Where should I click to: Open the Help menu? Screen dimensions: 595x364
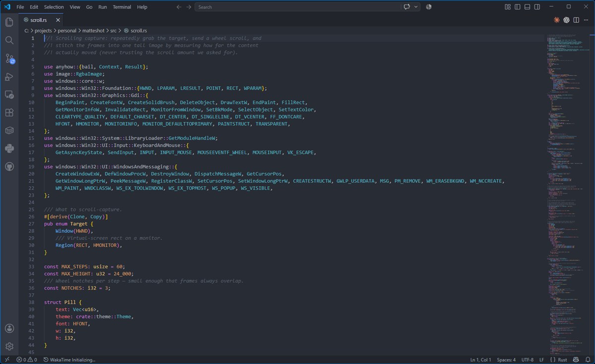coord(142,7)
